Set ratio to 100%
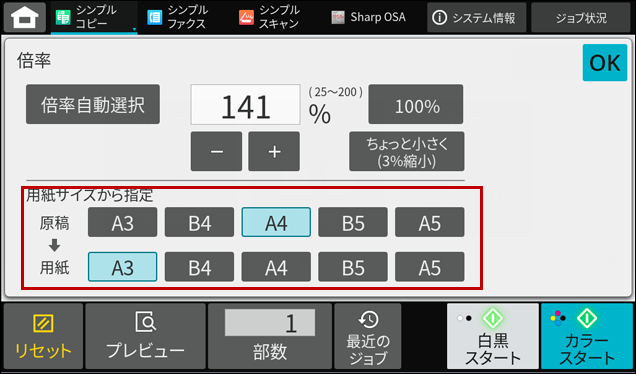 point(416,104)
